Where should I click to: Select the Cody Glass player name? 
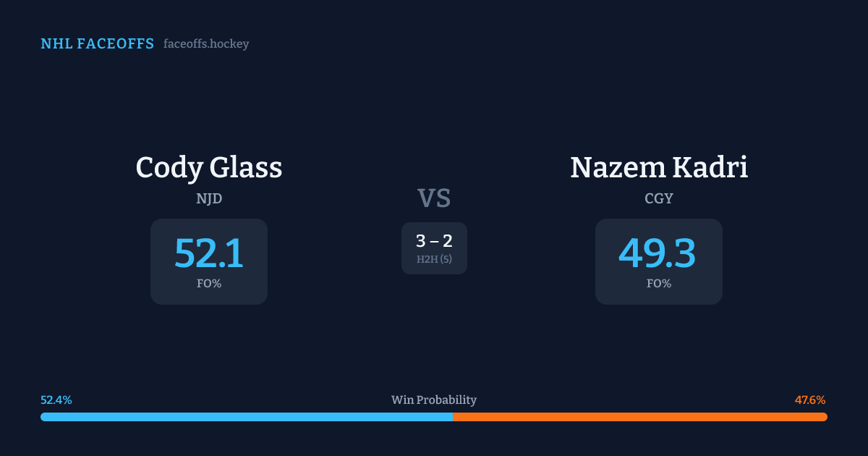[x=209, y=168]
